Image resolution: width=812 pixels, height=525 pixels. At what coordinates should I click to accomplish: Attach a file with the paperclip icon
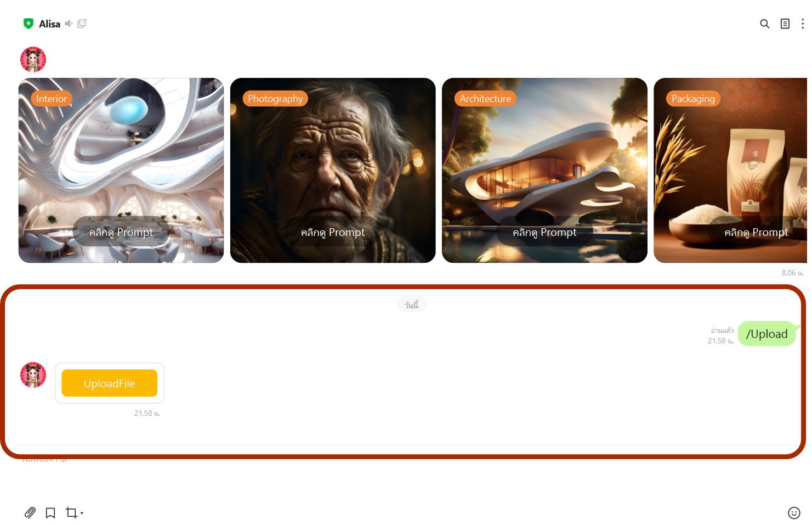[x=30, y=513]
